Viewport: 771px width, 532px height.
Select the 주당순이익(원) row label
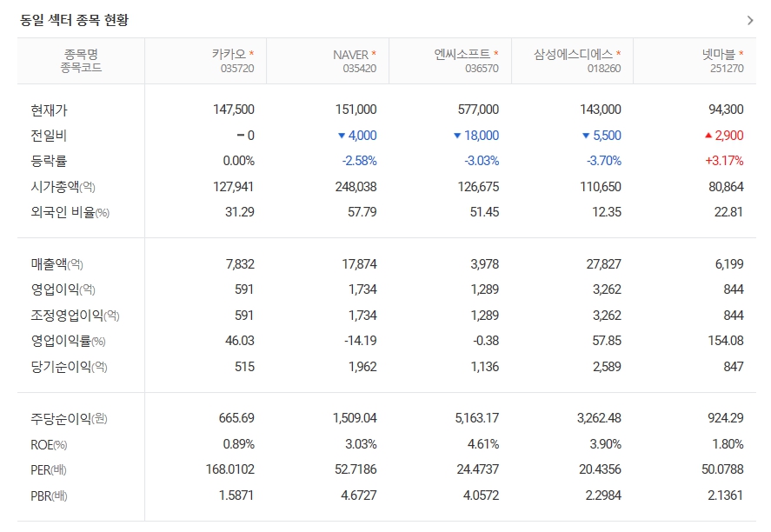click(x=69, y=418)
